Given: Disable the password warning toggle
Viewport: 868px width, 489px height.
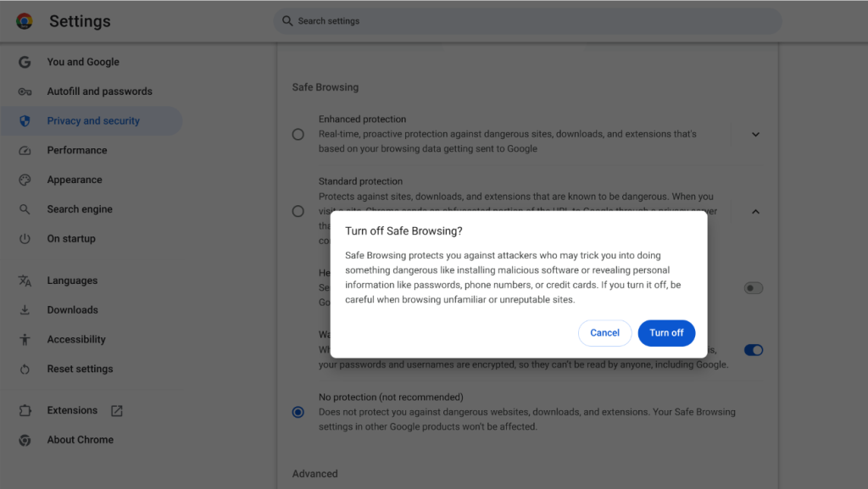Looking at the screenshot, I should tap(753, 350).
